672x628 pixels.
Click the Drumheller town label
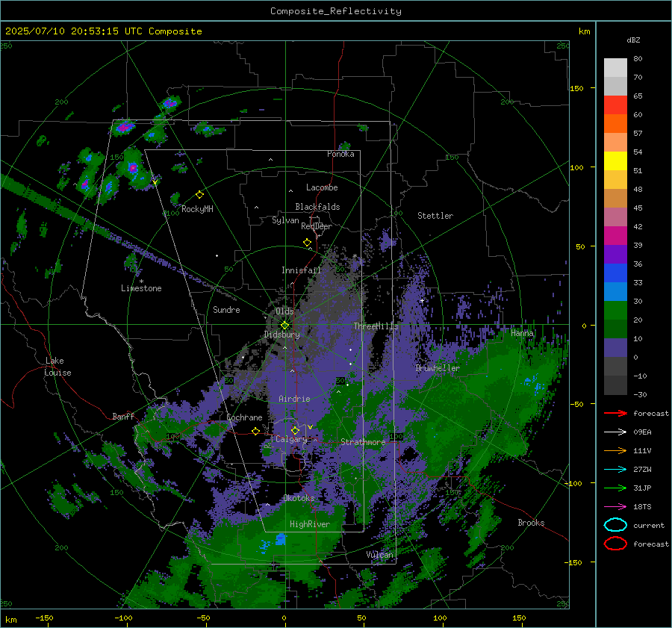[x=438, y=368]
